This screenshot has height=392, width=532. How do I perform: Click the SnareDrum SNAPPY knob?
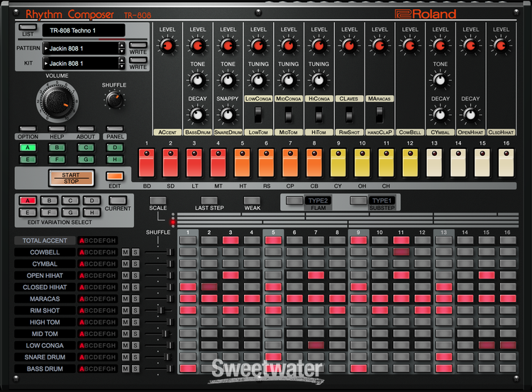pos(228,114)
